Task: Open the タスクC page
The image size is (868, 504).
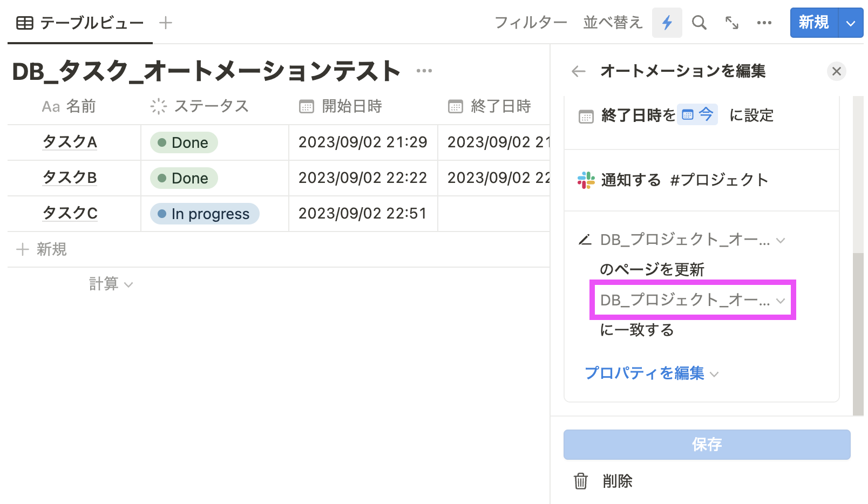Action: click(x=70, y=213)
